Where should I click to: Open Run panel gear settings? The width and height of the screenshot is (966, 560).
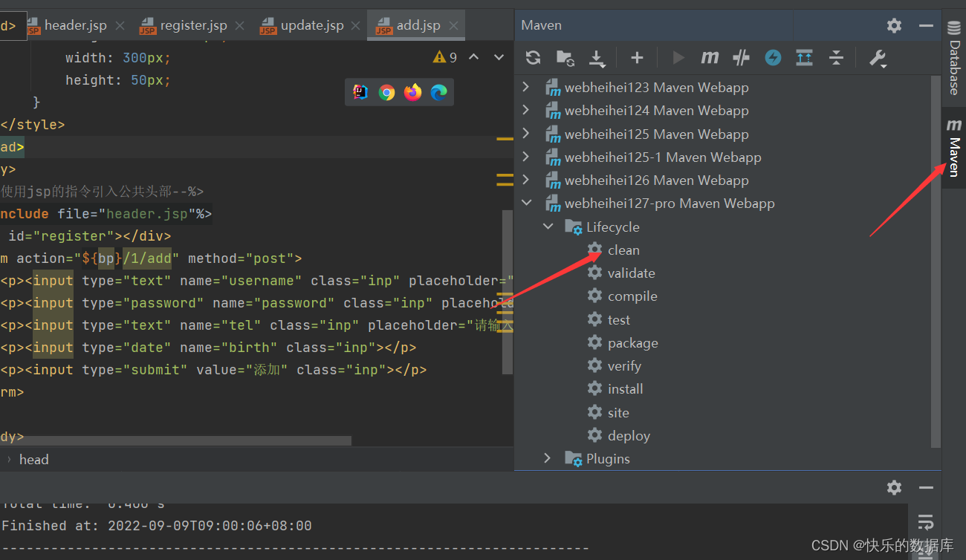click(894, 487)
